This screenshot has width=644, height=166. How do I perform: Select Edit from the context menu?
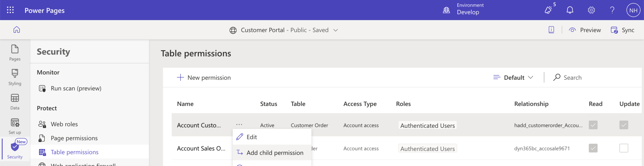[251, 137]
